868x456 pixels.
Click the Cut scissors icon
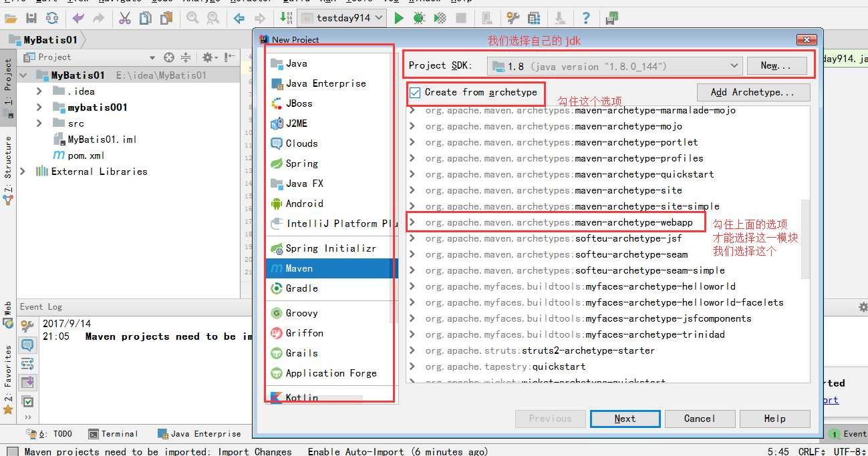(x=125, y=18)
